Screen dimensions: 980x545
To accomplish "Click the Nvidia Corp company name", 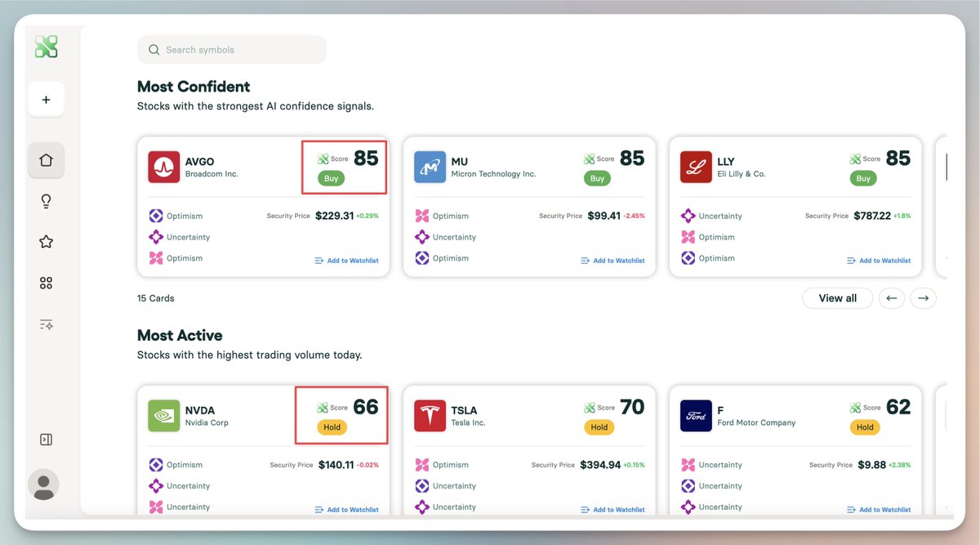I will [207, 423].
